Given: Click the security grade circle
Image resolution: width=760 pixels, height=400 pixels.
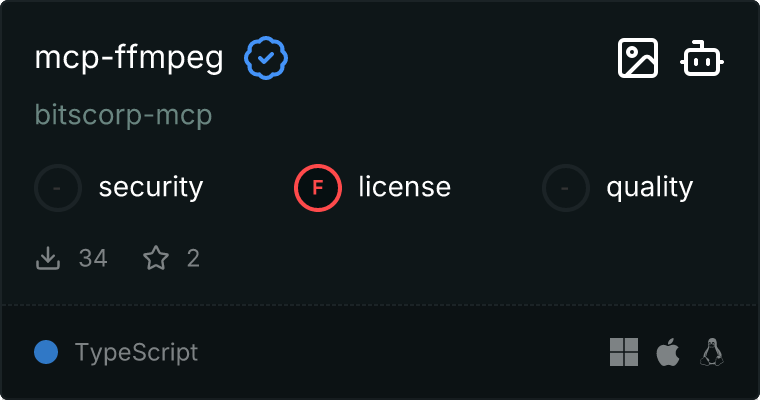Looking at the screenshot, I should [x=58, y=187].
